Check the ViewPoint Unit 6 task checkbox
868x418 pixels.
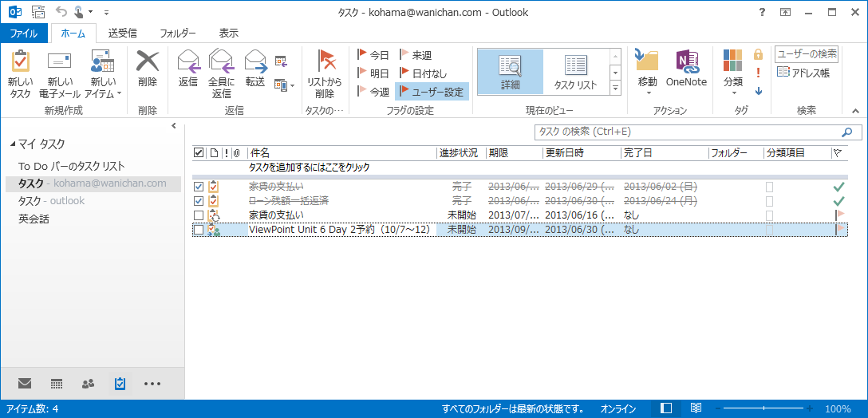(x=199, y=229)
